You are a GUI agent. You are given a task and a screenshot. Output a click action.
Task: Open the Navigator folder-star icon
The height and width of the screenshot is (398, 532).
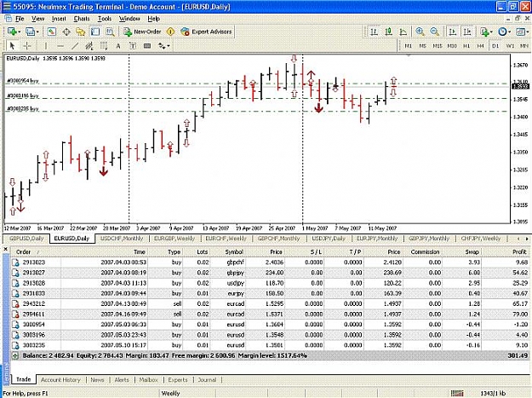(x=80, y=32)
